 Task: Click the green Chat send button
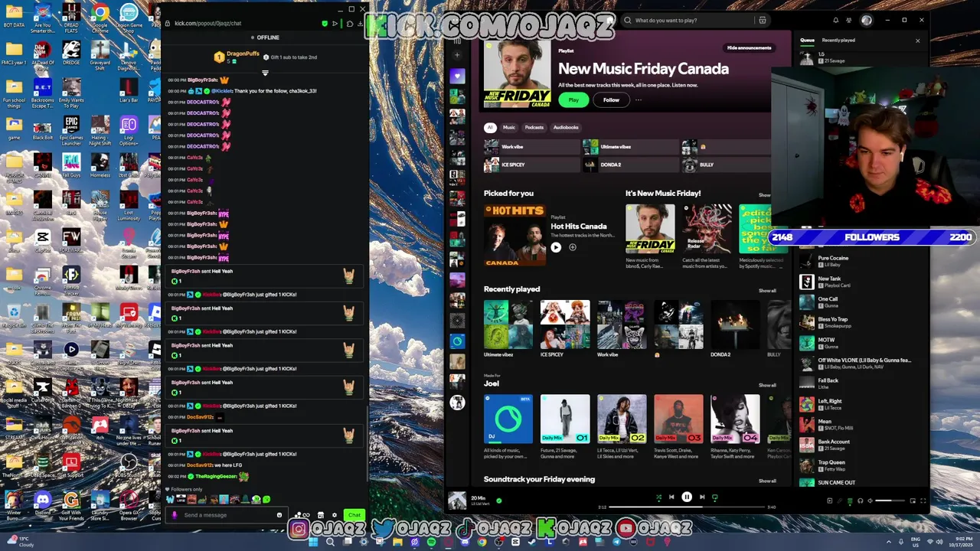(x=354, y=515)
